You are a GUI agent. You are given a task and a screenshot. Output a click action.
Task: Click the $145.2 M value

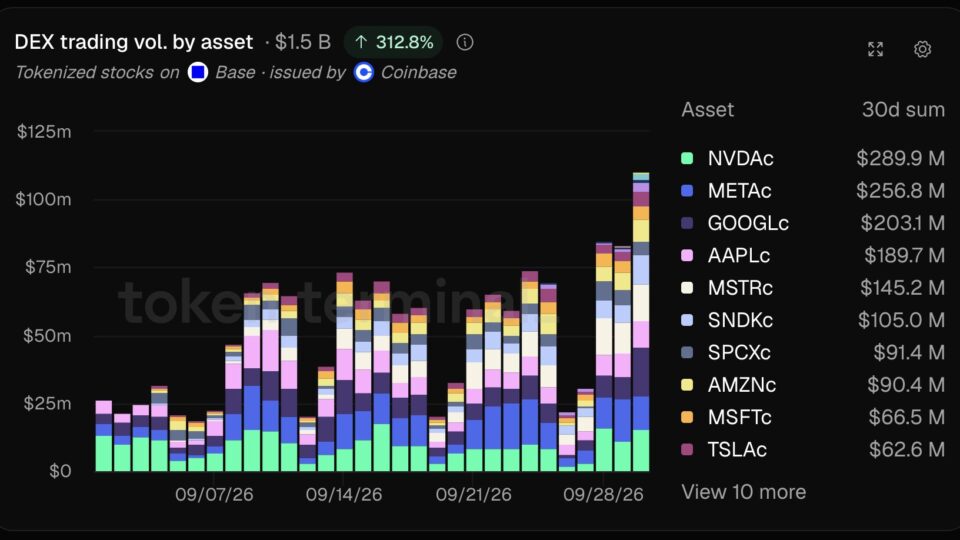pyautogui.click(x=902, y=288)
